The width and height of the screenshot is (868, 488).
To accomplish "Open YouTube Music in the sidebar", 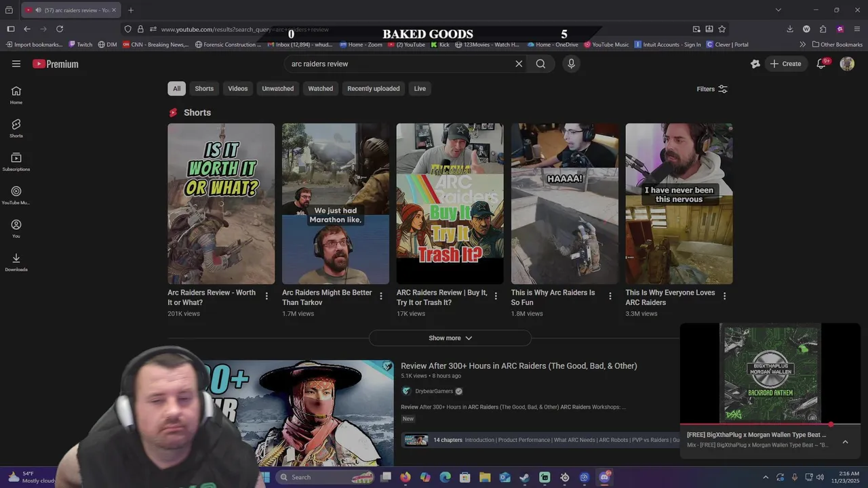I will (x=16, y=195).
